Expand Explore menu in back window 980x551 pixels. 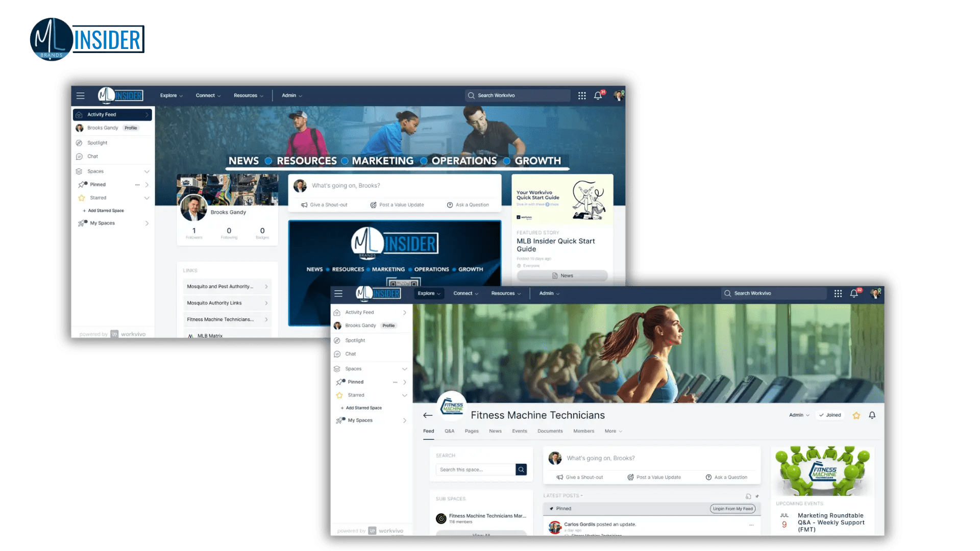(x=171, y=95)
